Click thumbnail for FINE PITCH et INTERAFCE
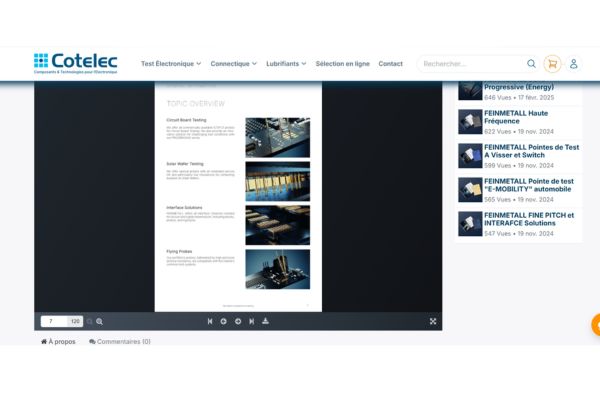Image resolution: width=600 pixels, height=400 pixels. [470, 224]
